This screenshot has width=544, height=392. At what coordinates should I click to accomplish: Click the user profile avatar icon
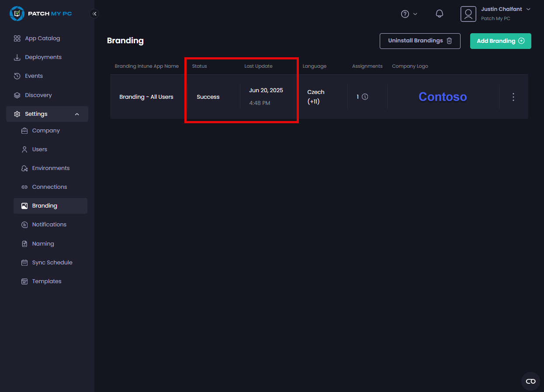[468, 14]
